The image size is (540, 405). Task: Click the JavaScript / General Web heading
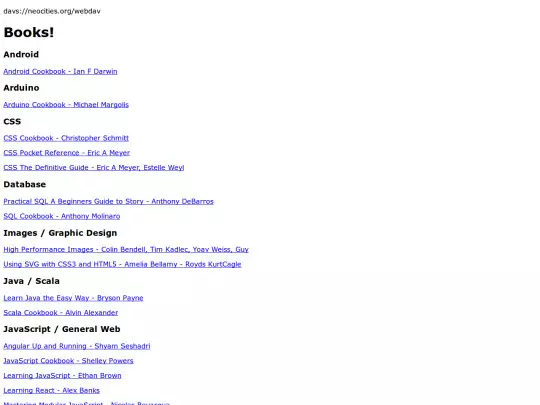tap(62, 329)
